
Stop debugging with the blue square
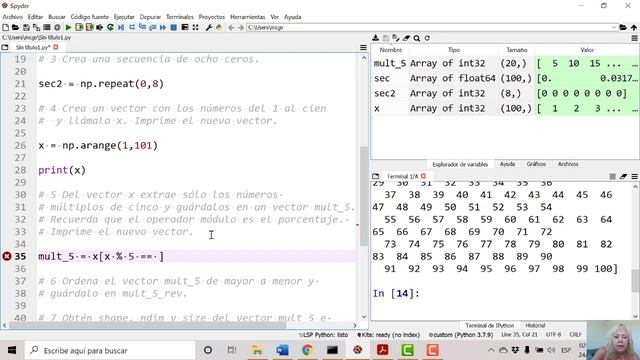click(173, 27)
